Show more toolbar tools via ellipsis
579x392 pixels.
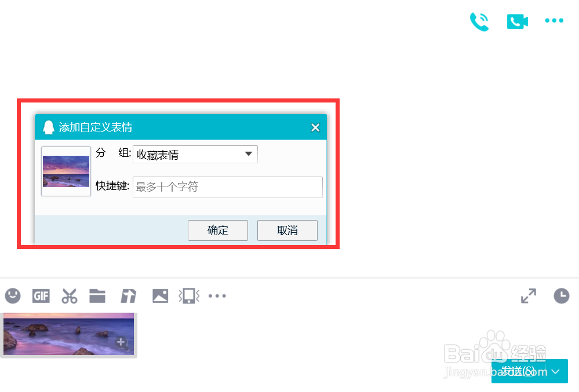[x=217, y=296]
